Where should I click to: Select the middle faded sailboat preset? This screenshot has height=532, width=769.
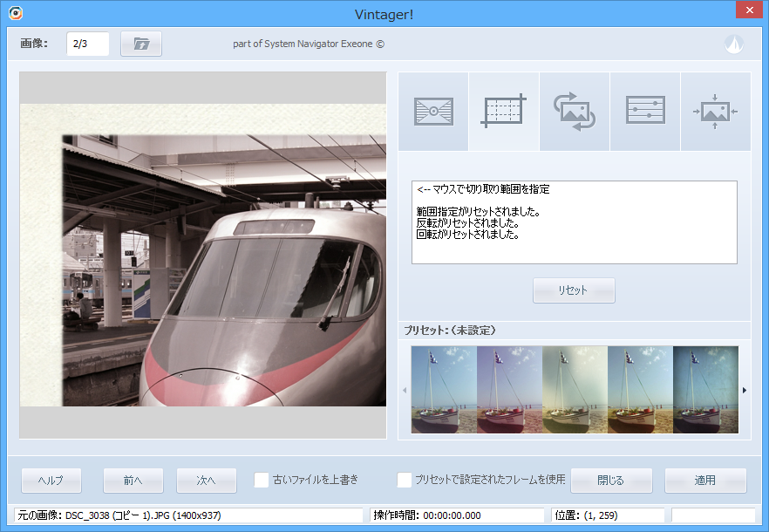click(x=574, y=390)
